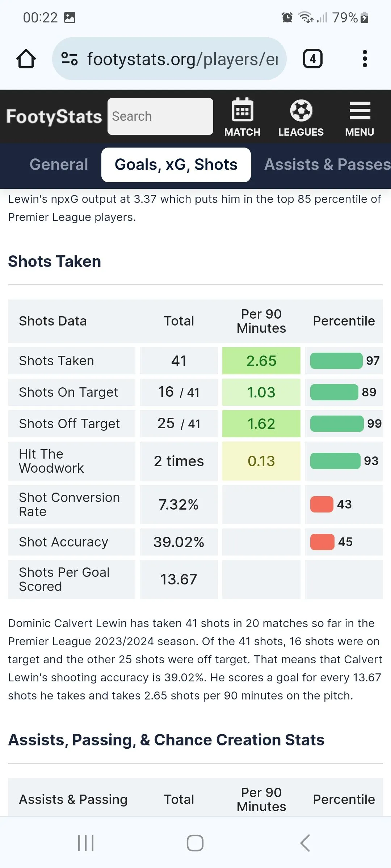
Task: Tap the Android back navigation arrow
Action: [305, 843]
